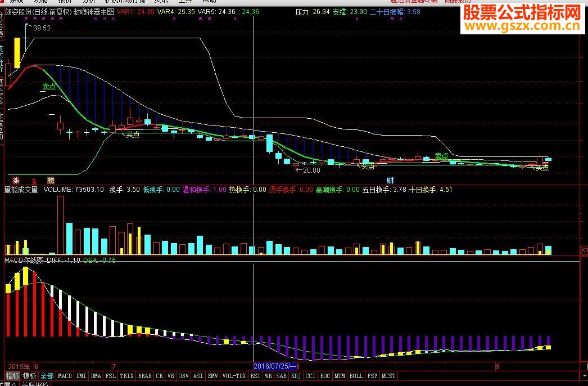Click the 2015年 label on the time axis
The width and height of the screenshot is (588, 386).
[19, 366]
